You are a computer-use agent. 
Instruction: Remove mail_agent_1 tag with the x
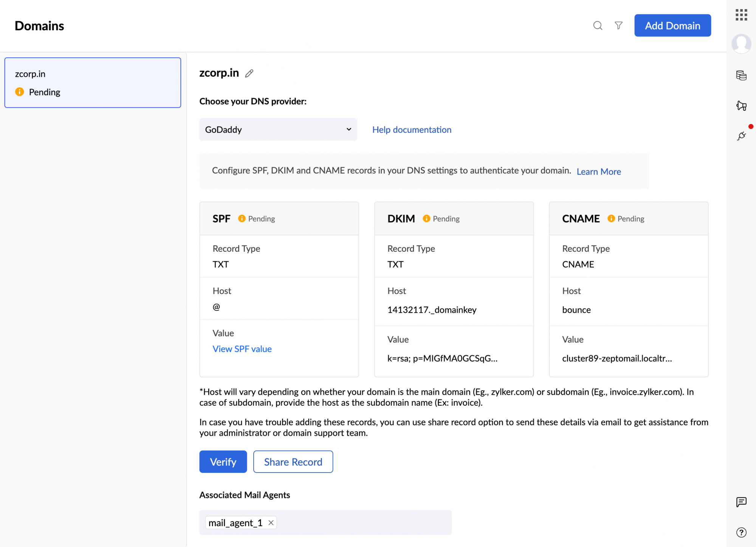click(271, 523)
